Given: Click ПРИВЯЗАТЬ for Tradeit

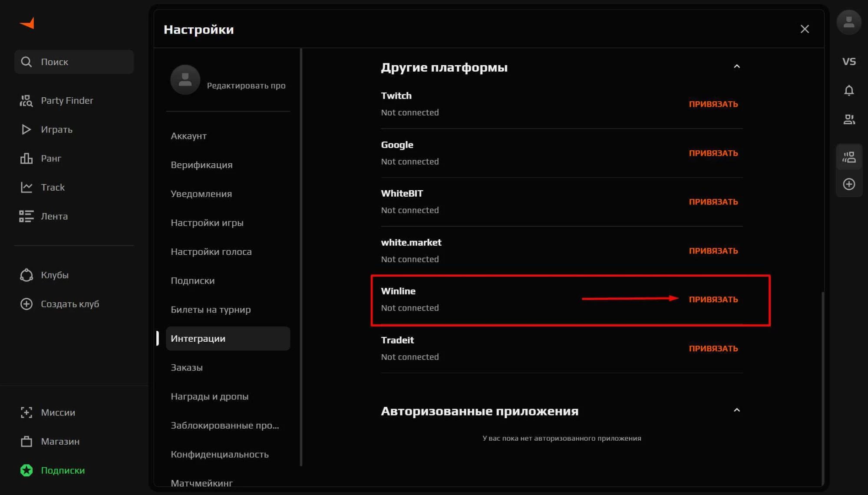Looking at the screenshot, I should pos(713,349).
